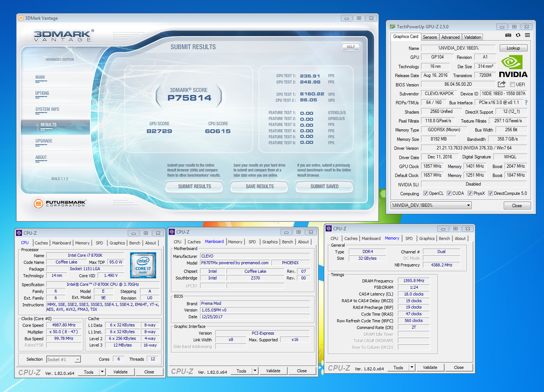Screen dimensions: 544x392
Task: Click the NVIDIA logo in GPU-Z
Action: (513, 66)
